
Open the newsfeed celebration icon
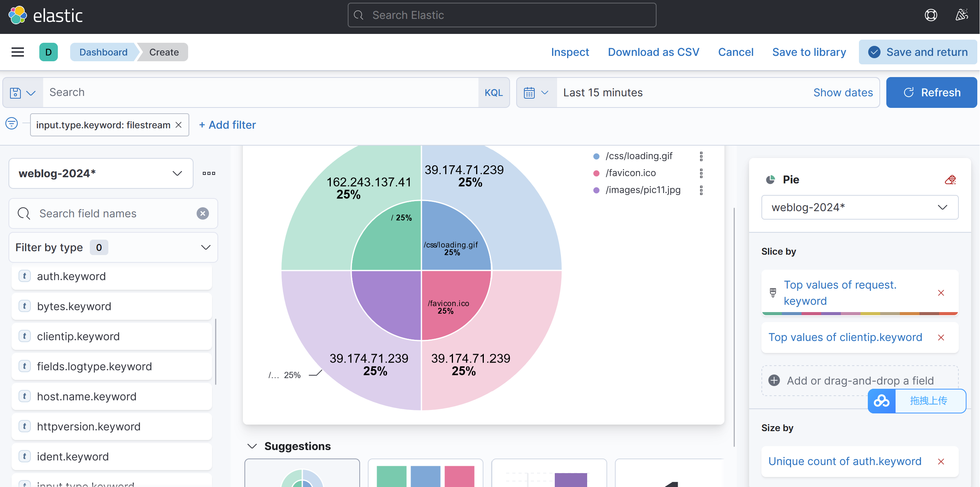point(961,15)
